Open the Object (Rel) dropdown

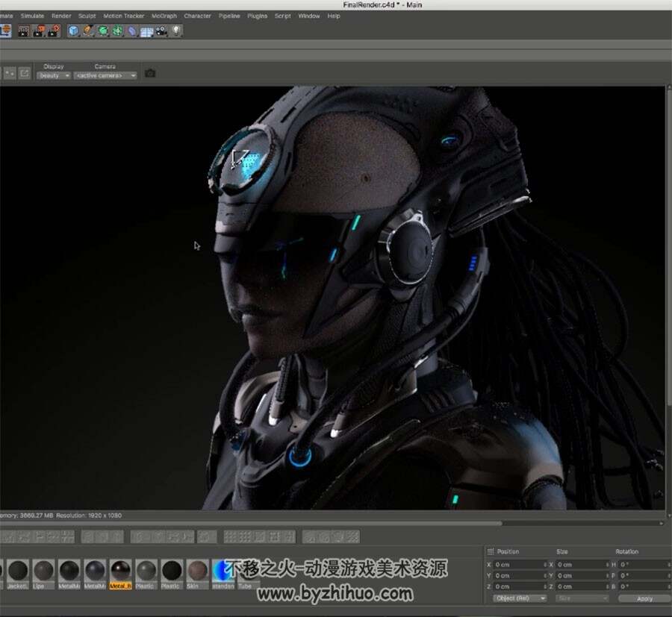(520, 598)
